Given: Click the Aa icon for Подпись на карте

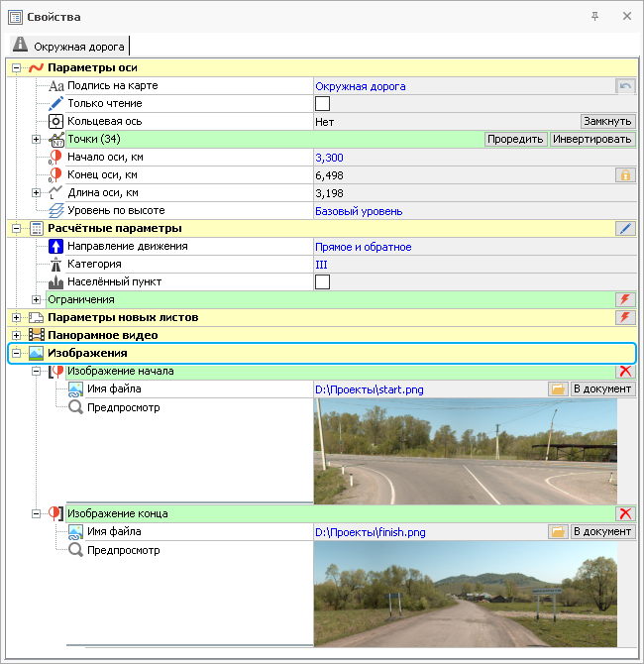Looking at the screenshot, I should pos(55,86).
